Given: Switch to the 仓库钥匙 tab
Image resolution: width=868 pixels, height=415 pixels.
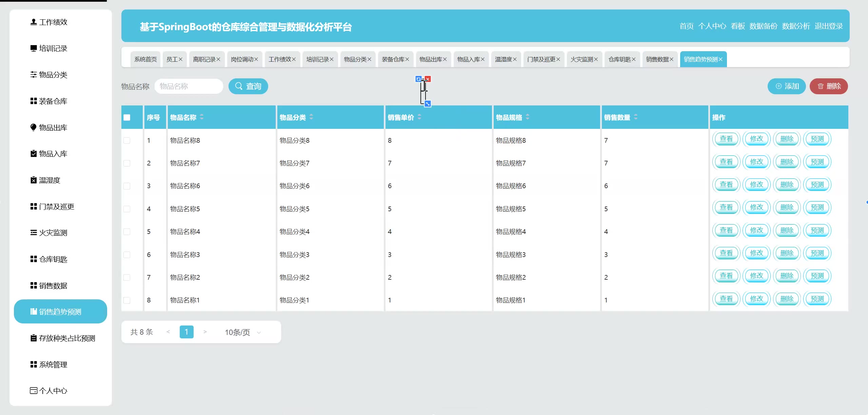Looking at the screenshot, I should click(x=619, y=59).
